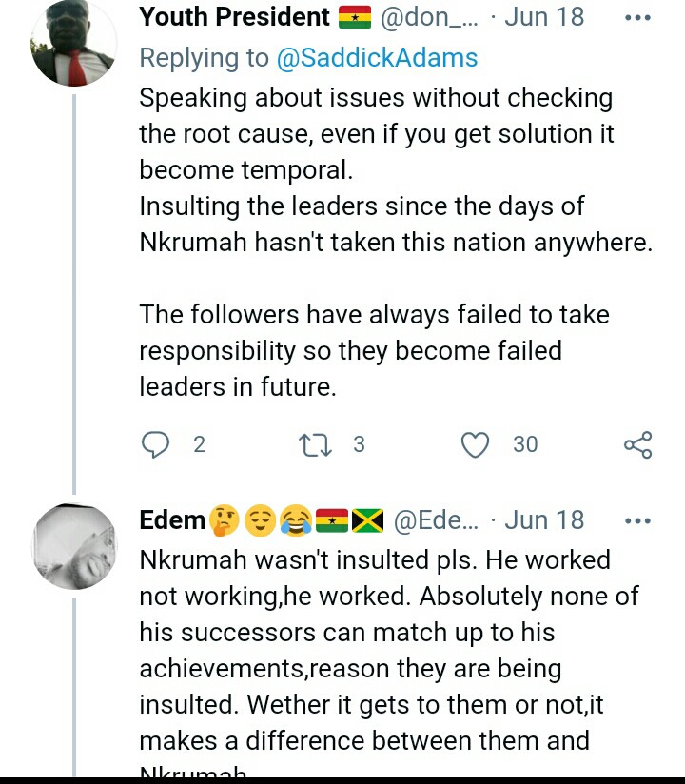This screenshot has height=784, width=685.
Task: Like the tweet with 30 likes
Action: [475, 444]
